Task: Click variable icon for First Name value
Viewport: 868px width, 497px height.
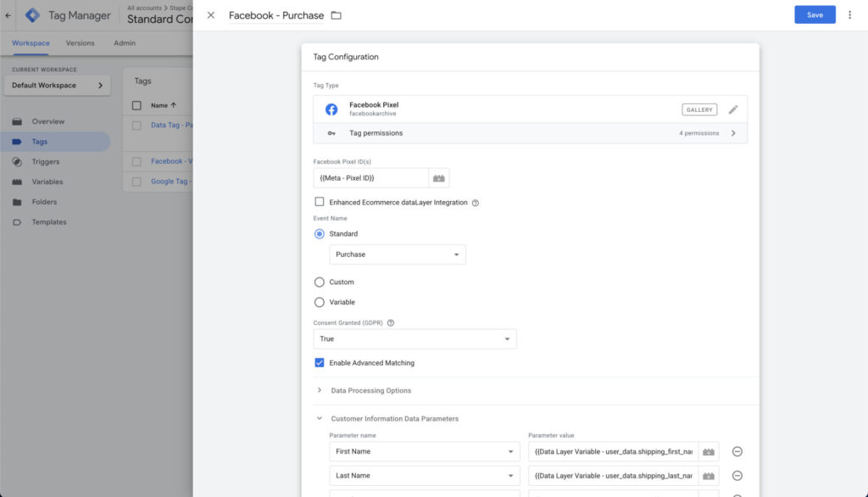Action: pos(709,451)
